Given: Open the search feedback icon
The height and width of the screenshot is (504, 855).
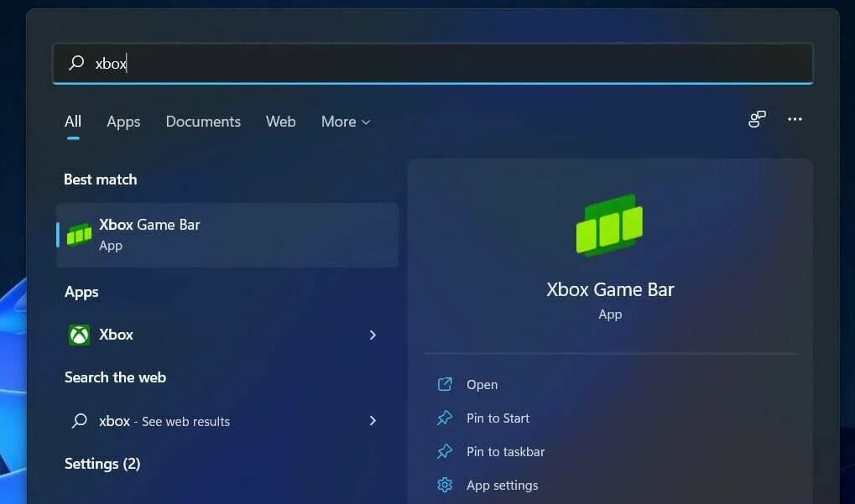Looking at the screenshot, I should click(x=757, y=119).
